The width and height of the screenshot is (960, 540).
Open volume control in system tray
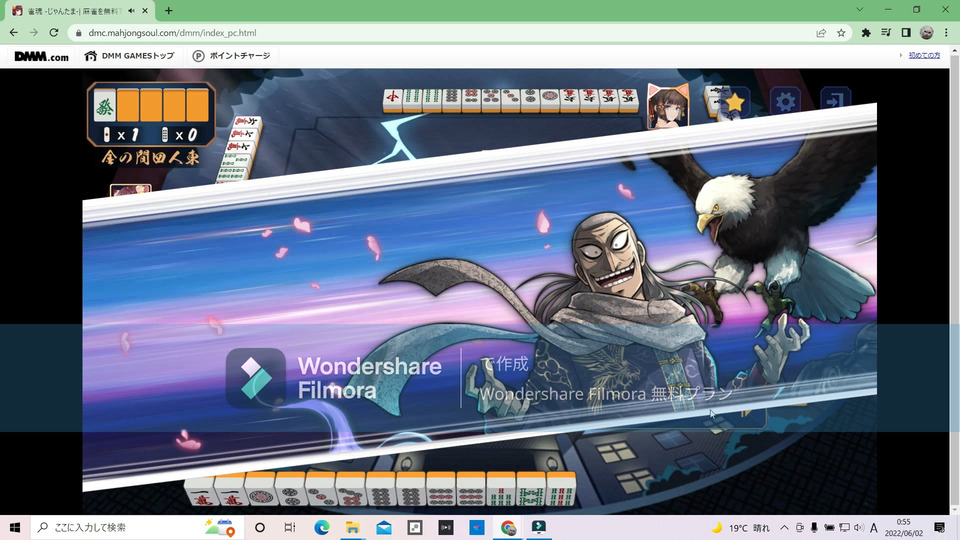[x=858, y=527]
